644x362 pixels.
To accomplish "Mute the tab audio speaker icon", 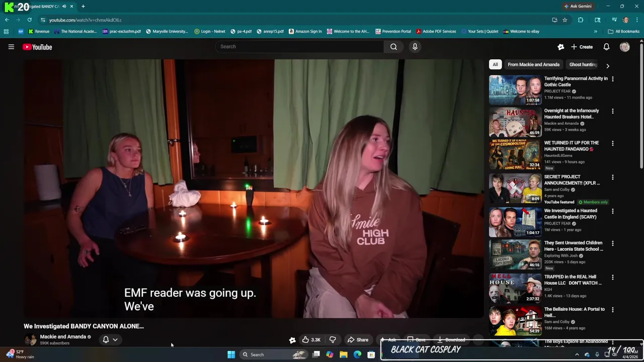I will [64, 7].
